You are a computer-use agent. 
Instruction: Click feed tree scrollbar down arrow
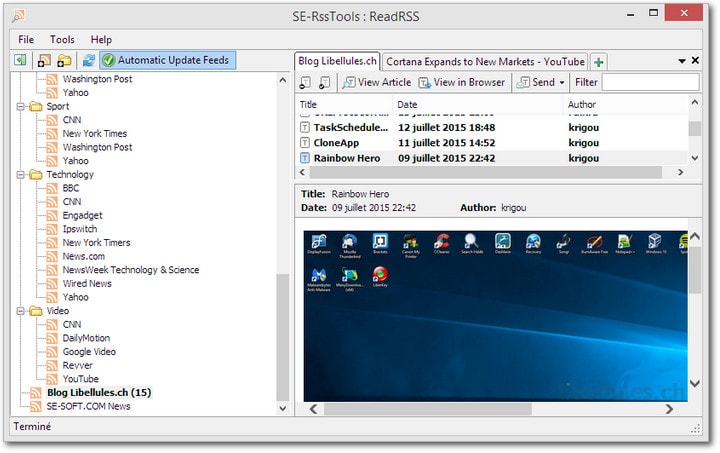click(x=283, y=408)
